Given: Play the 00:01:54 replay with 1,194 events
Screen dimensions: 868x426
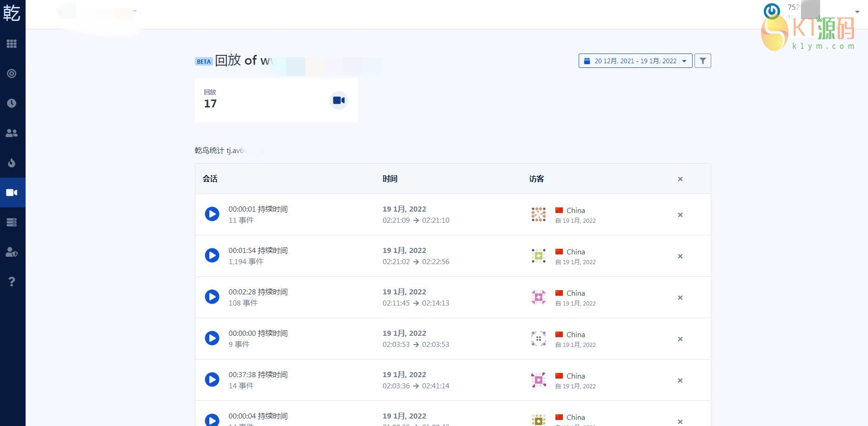Looking at the screenshot, I should 212,255.
